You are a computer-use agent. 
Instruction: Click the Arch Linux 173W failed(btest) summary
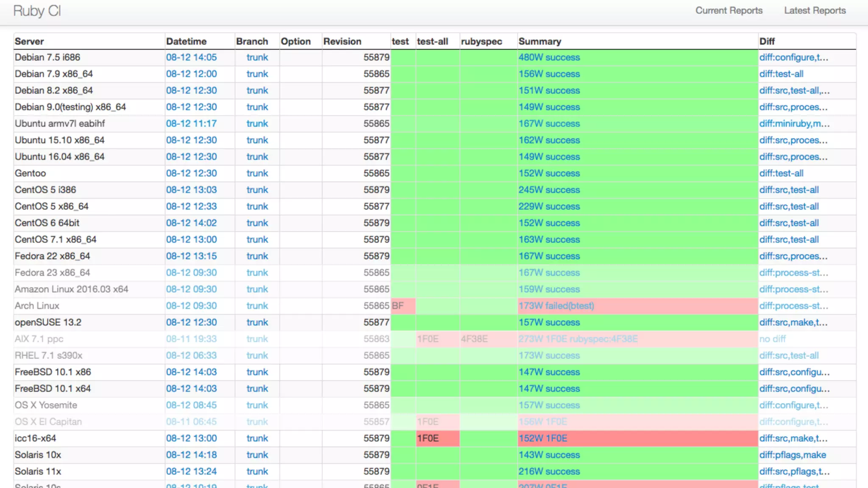[x=556, y=306]
